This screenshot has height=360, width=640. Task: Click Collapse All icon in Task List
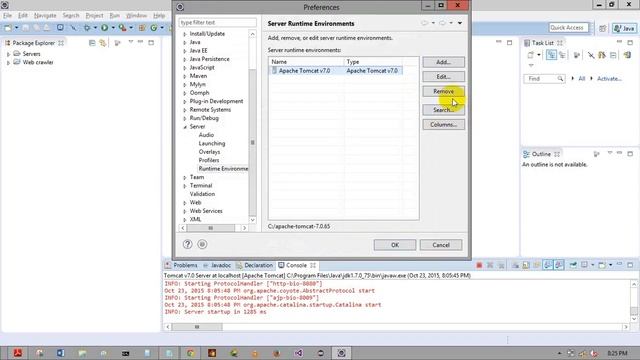click(x=613, y=55)
